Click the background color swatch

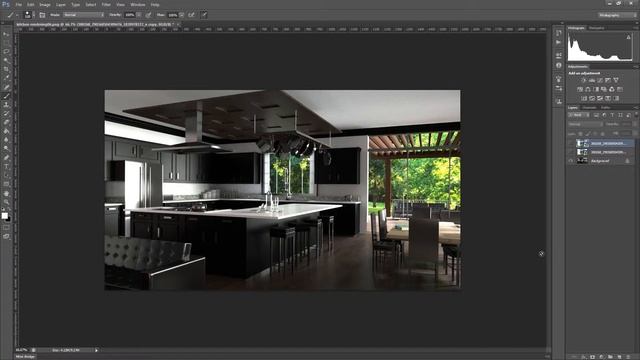(x=8, y=220)
